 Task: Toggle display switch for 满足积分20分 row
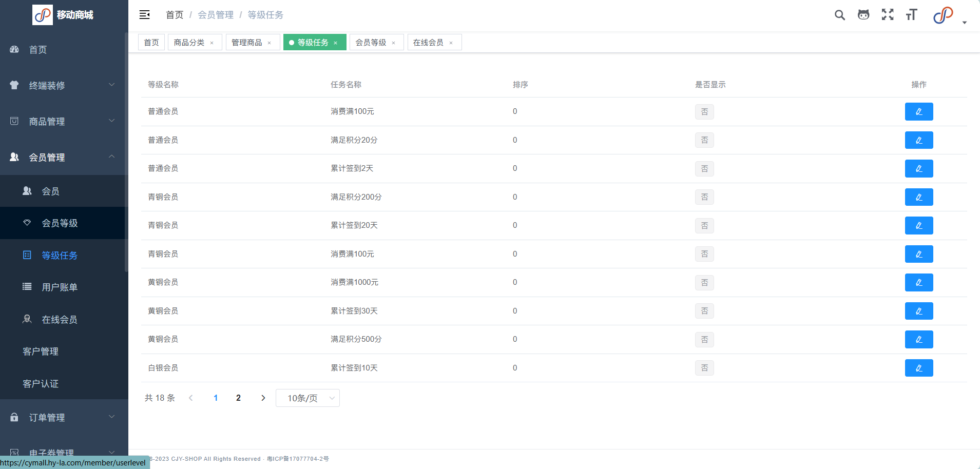click(x=704, y=140)
